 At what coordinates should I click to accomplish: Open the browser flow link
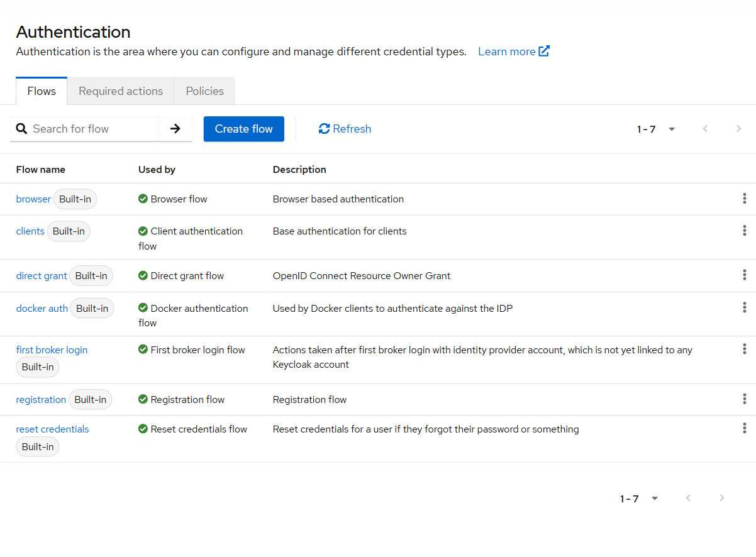point(33,199)
